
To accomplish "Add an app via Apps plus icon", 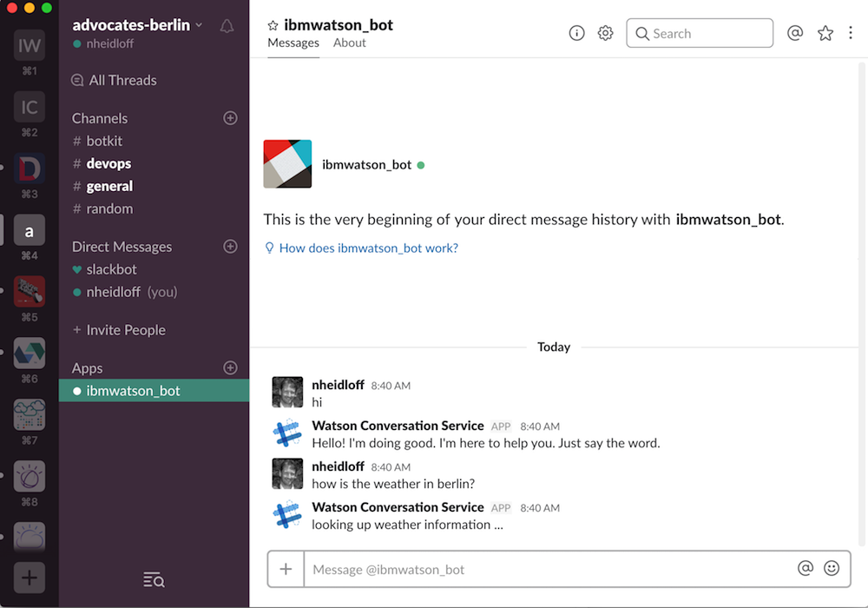I will tap(230, 367).
